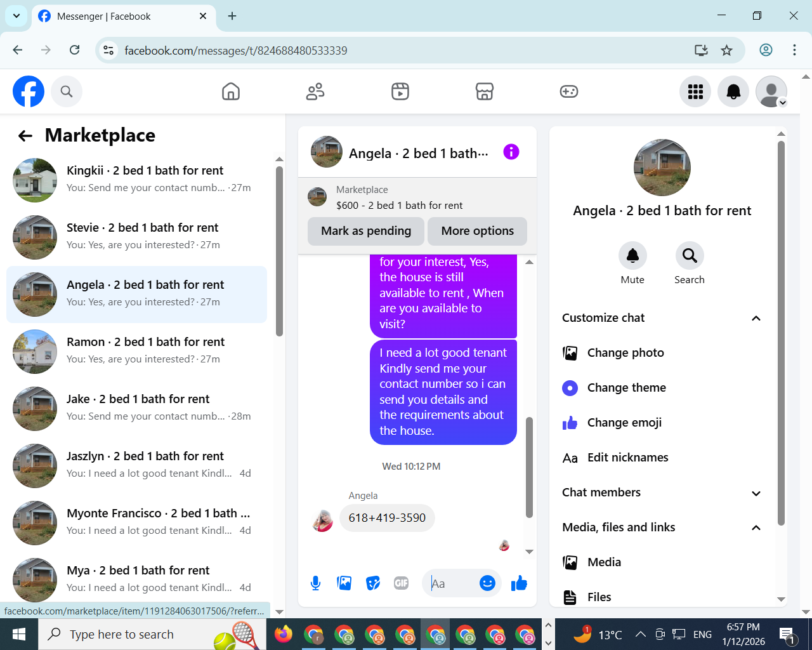Open the account profile avatar menu
Image resolution: width=812 pixels, height=650 pixels.
[x=771, y=91]
